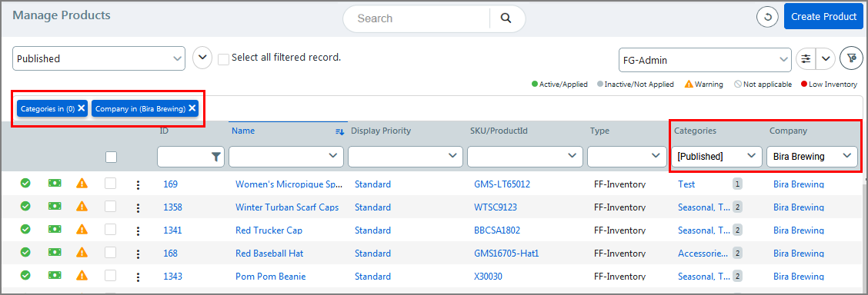This screenshot has width=868, height=295.
Task: Click the green money icon for Pom Pom Beanie
Action: [54, 275]
